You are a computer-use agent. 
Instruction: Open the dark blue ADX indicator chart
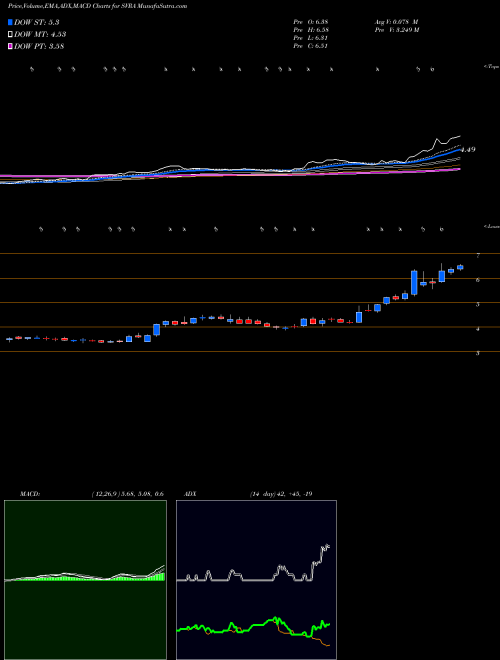pyautogui.click(x=256, y=580)
